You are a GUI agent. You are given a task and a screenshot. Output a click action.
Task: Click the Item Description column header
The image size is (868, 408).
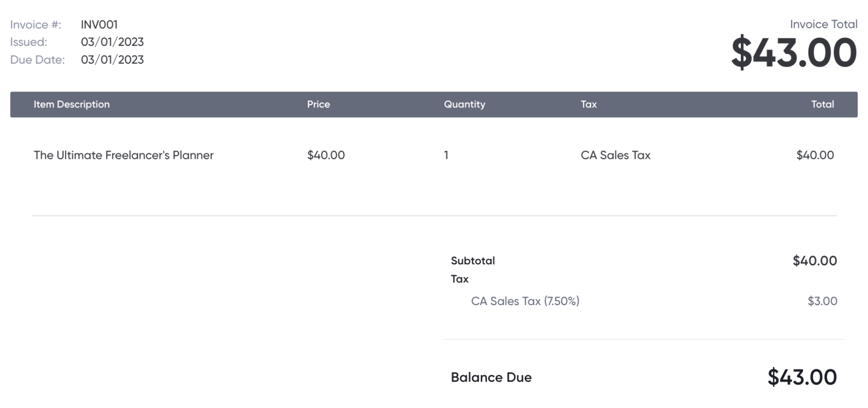[x=71, y=104]
